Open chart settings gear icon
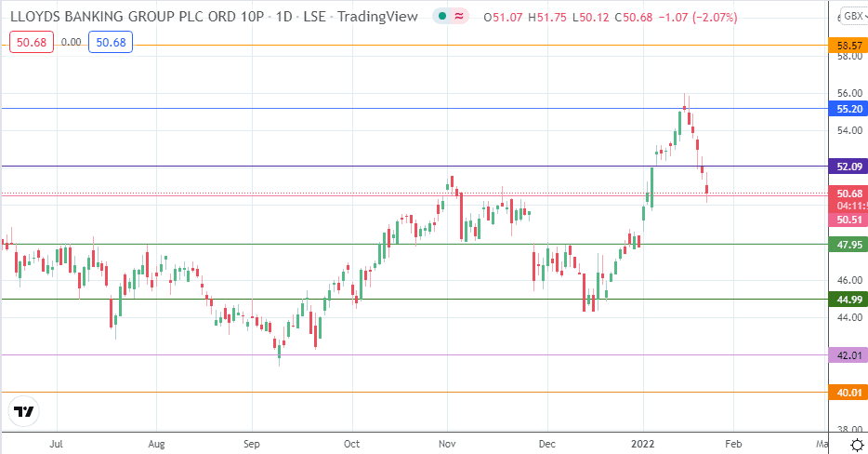The image size is (868, 454). (x=857, y=445)
